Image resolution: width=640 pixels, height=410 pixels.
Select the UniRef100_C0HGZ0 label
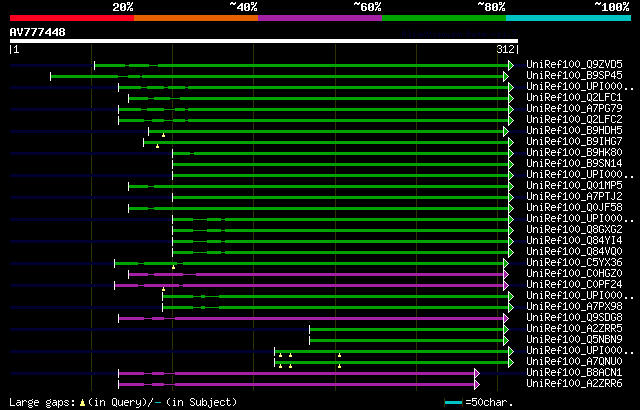point(574,274)
